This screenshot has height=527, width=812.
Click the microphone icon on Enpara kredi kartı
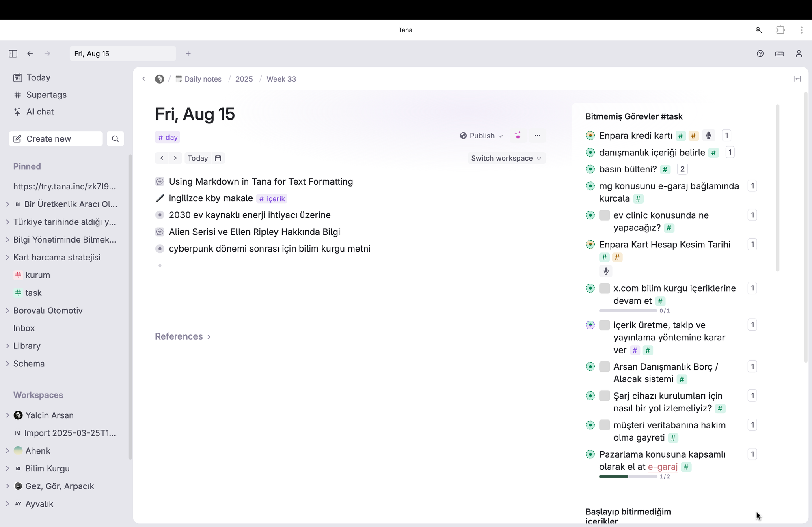point(708,136)
